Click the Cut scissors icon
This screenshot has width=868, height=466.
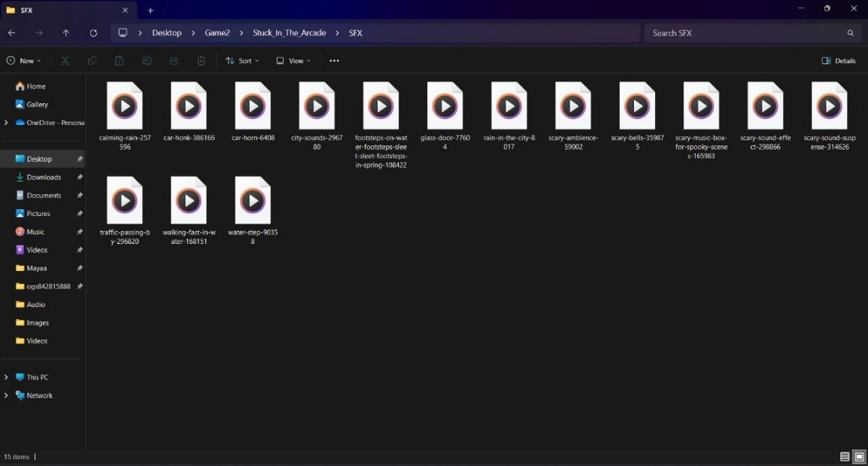tap(65, 61)
